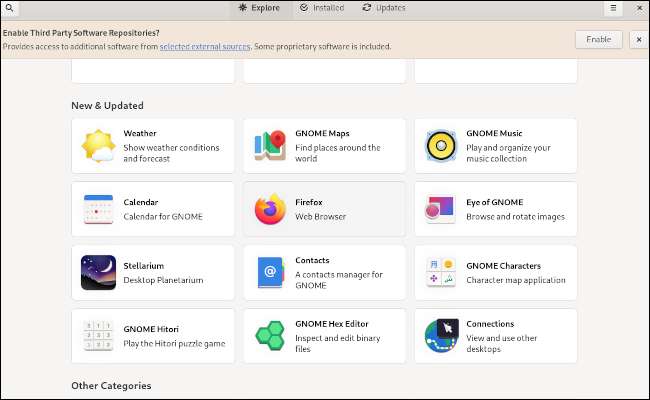This screenshot has width=650, height=400.
Task: Click Enable third party repositories button
Action: pos(599,39)
